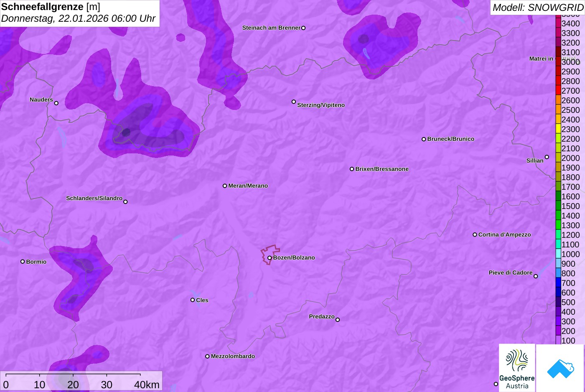Image resolution: width=585 pixels, height=392 pixels.
Task: Click the Mezzolombardo label text
Action: [233, 356]
